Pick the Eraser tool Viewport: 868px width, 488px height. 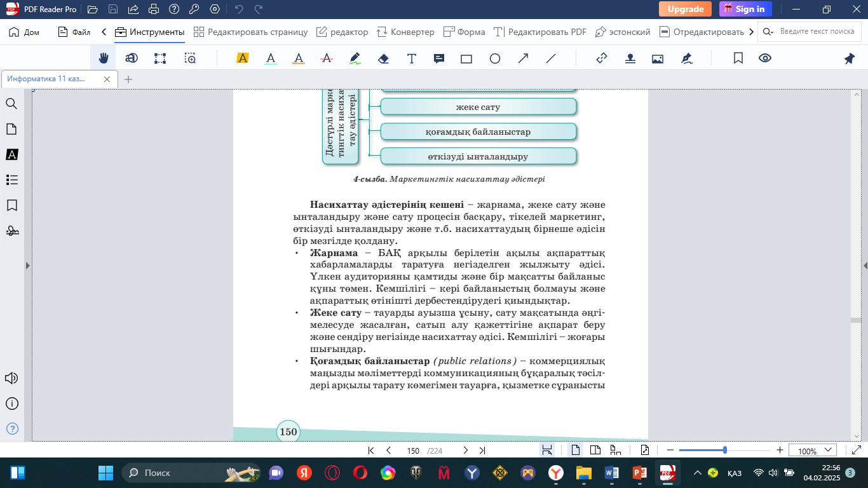(383, 58)
